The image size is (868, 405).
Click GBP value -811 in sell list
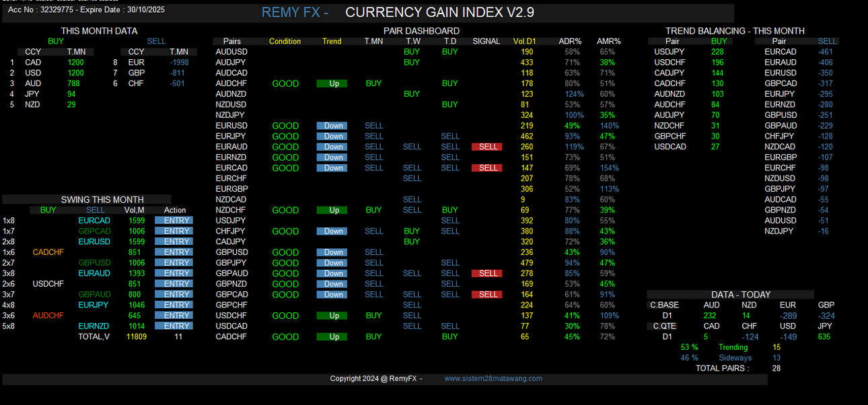coord(177,73)
